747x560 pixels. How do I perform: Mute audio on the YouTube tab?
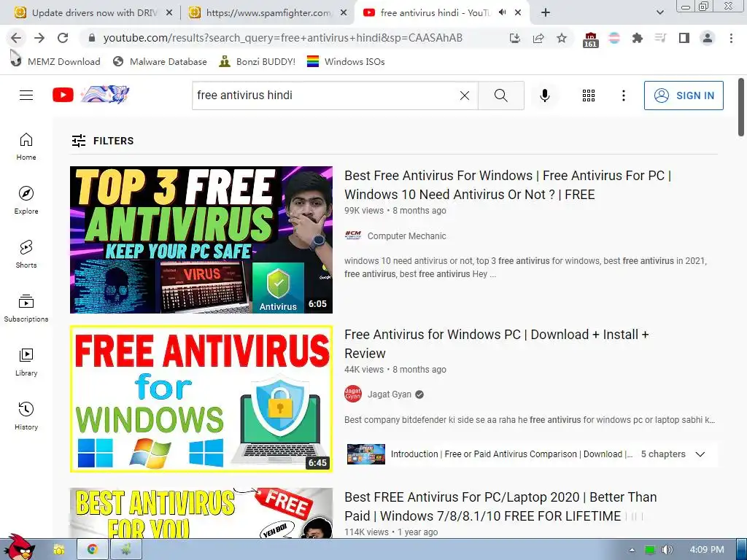[x=502, y=12]
